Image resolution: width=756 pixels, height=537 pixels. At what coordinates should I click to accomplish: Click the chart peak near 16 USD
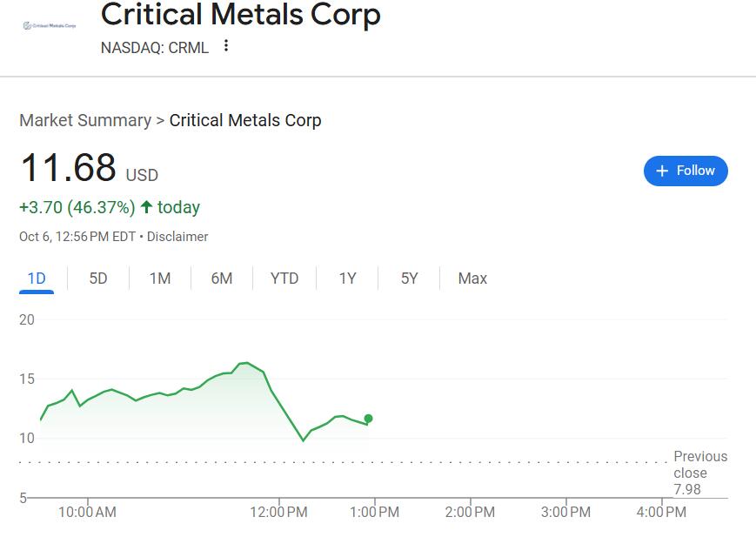coord(246,363)
